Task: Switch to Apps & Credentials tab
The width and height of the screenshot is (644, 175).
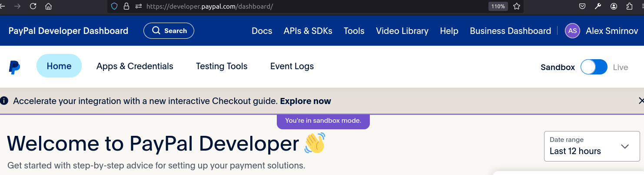Action: pos(135,66)
